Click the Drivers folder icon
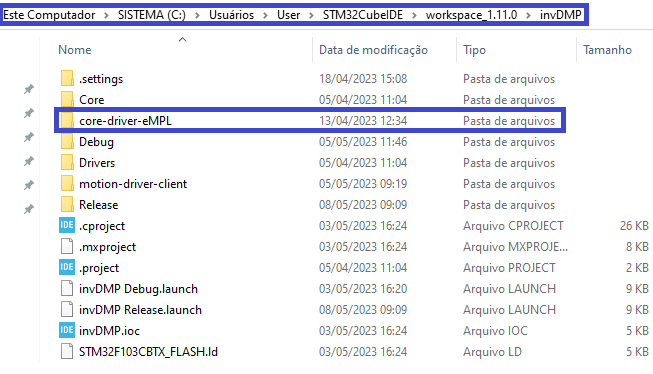 click(x=67, y=162)
